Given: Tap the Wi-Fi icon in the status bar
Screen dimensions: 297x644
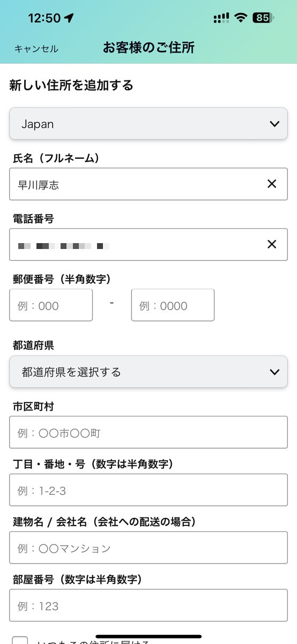Looking at the screenshot, I should pos(241,18).
